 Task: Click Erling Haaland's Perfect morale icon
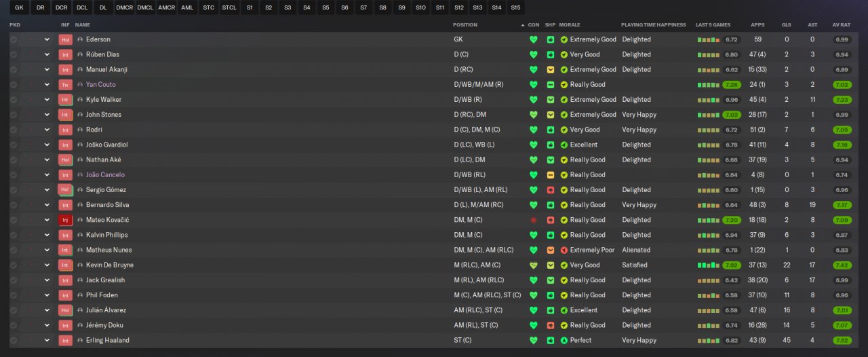point(564,340)
